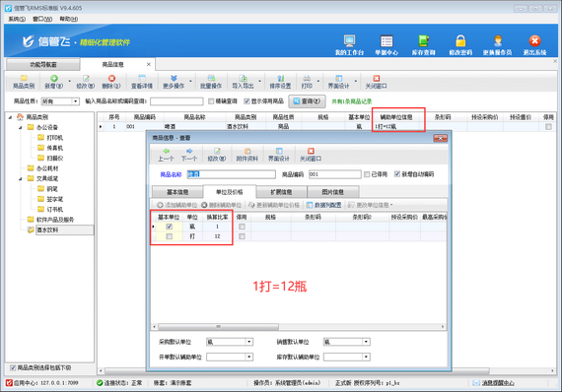The width and height of the screenshot is (562, 392).
Task: Click the 修改密码 lock icon
Action: coord(460,41)
